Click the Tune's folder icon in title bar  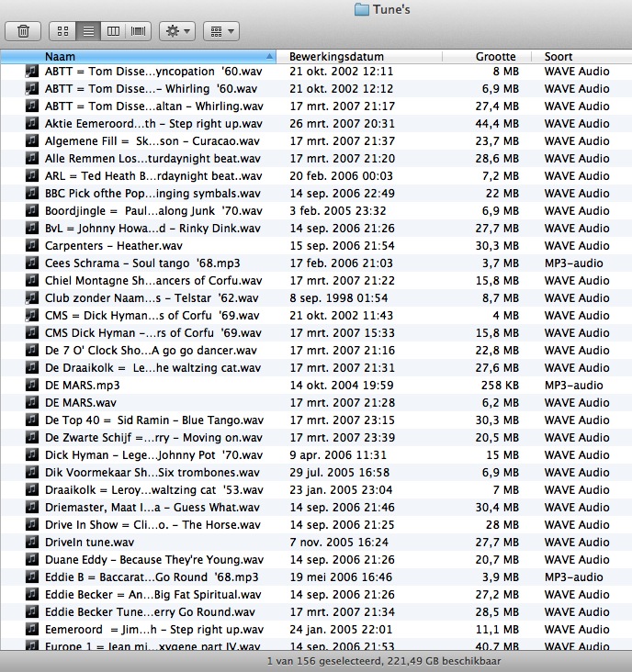pos(361,9)
